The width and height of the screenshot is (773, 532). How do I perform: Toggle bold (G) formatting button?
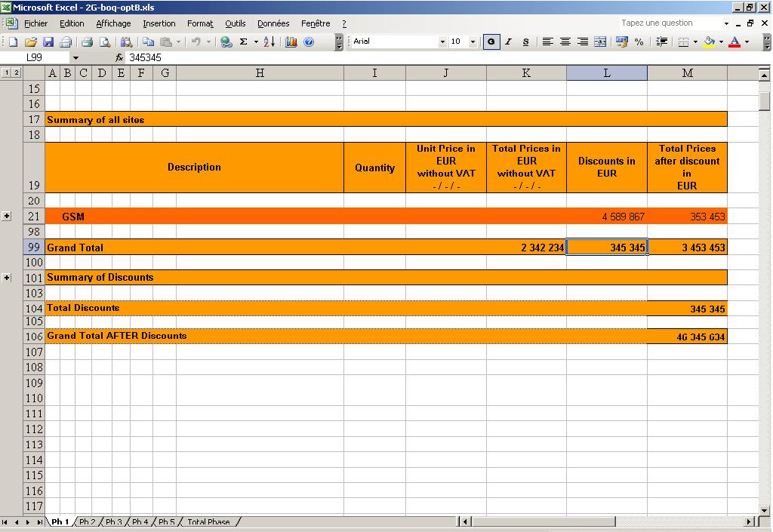click(x=491, y=42)
